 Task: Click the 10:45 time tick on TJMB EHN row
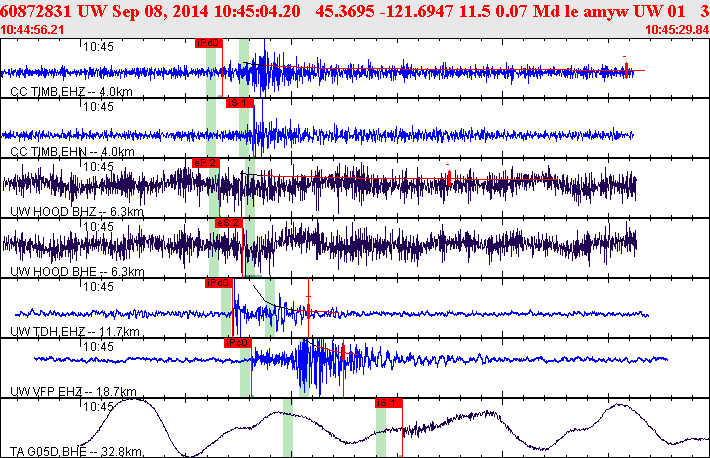(x=98, y=107)
